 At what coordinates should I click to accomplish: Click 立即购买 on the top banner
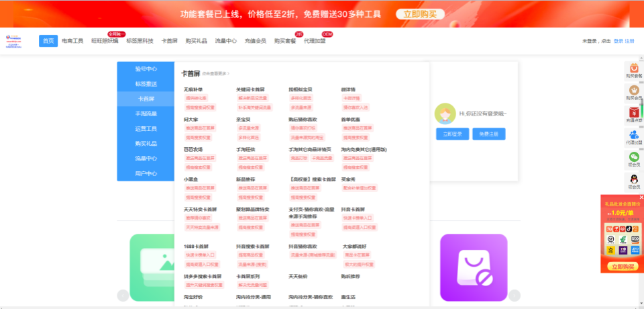pyautogui.click(x=420, y=14)
